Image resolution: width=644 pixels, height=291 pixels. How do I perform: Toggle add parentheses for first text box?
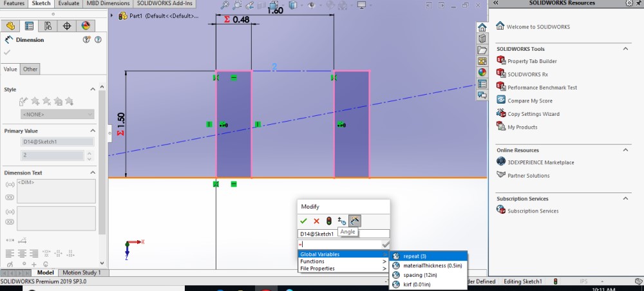(x=10, y=185)
